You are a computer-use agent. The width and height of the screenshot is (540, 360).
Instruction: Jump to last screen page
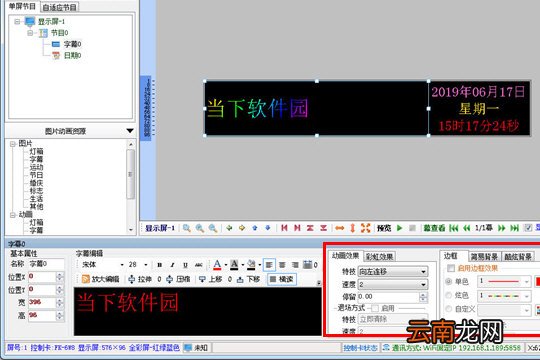[x=515, y=228]
